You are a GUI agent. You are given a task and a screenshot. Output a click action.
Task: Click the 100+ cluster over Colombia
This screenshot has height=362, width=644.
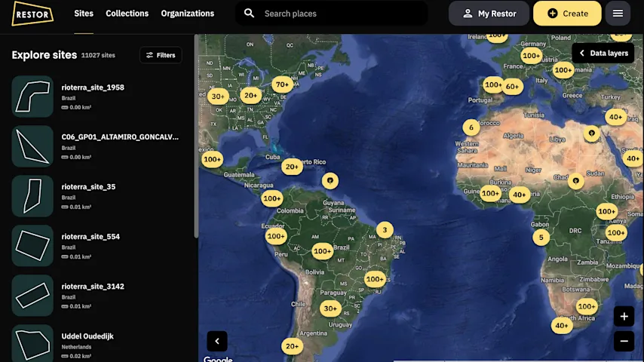tap(272, 198)
